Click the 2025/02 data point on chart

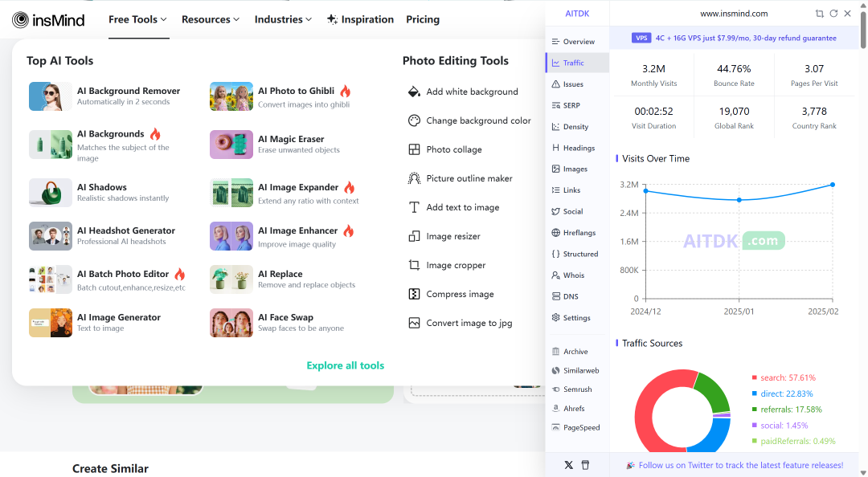tap(833, 185)
